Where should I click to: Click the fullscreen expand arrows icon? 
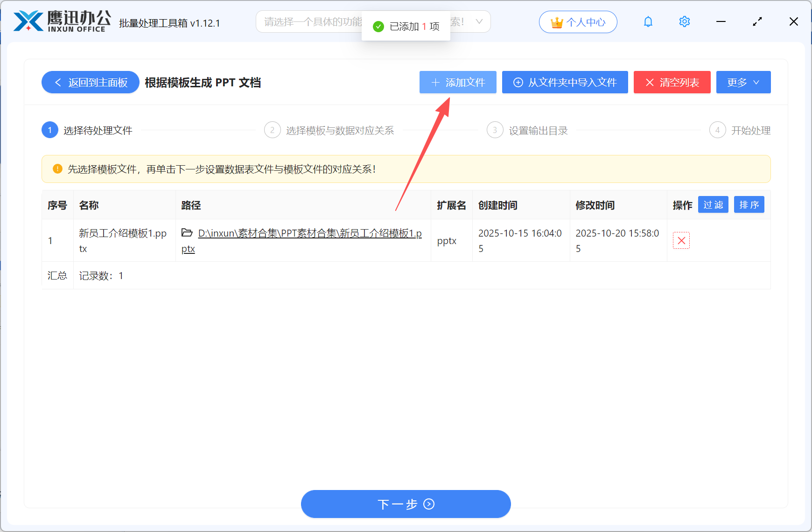coord(757,21)
